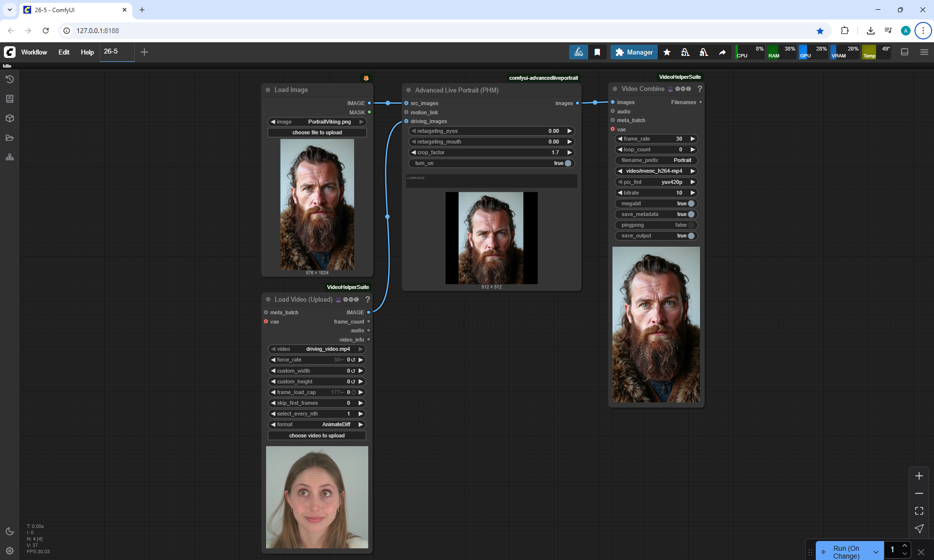Click the share arrow toolbar icon
934x560 pixels.
(722, 52)
